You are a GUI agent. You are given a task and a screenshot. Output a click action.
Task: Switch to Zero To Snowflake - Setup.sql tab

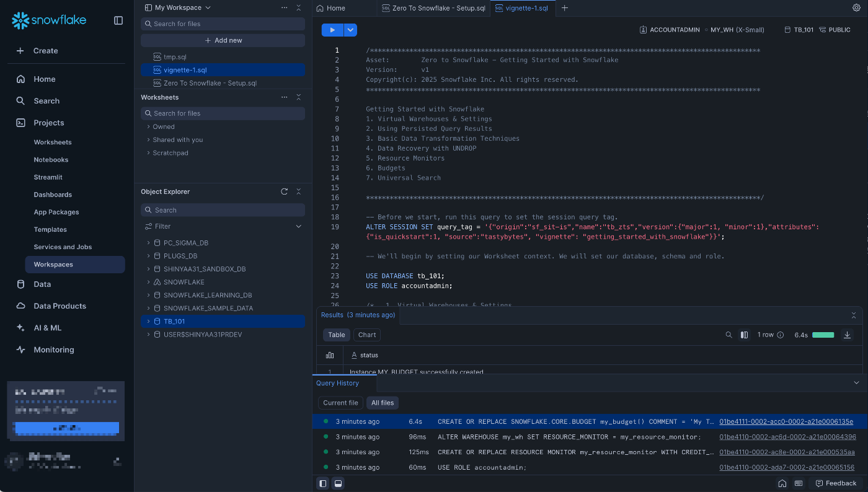[433, 8]
